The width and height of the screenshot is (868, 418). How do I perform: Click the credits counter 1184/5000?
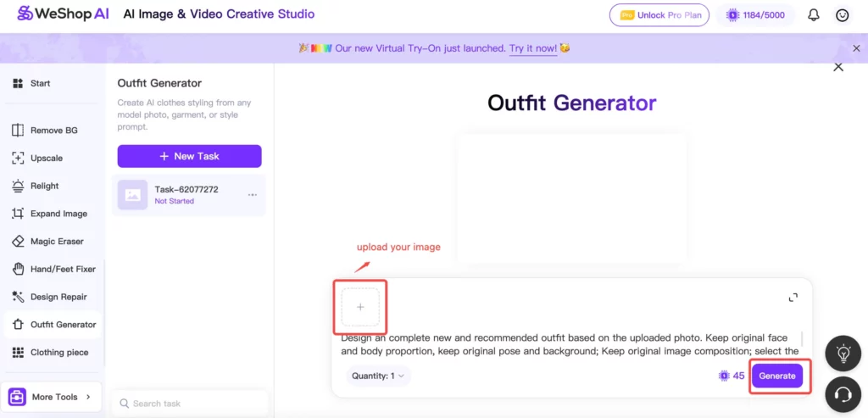coord(756,15)
